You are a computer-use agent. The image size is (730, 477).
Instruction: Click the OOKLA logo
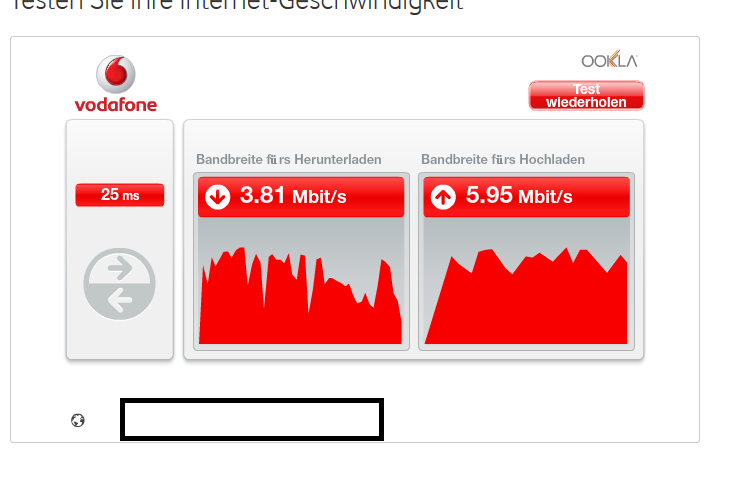[x=609, y=60]
